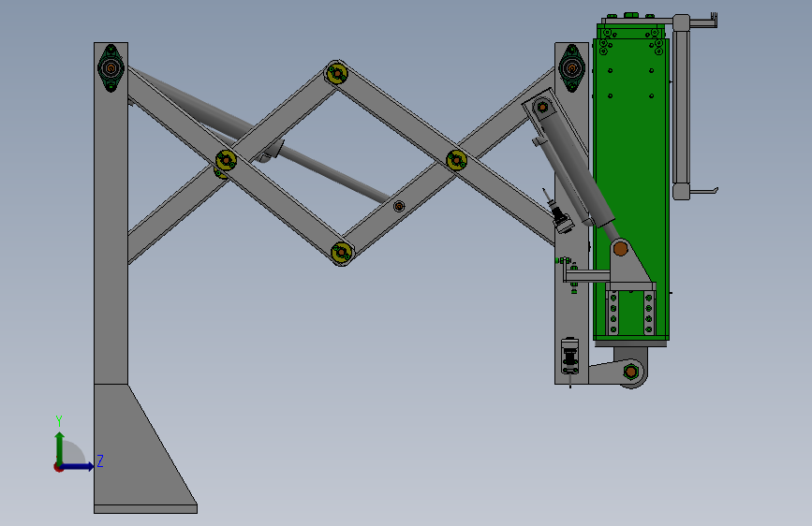Select the yellow pivot joint on the right scissor crossing
The width and height of the screenshot is (812, 526).
click(x=456, y=160)
